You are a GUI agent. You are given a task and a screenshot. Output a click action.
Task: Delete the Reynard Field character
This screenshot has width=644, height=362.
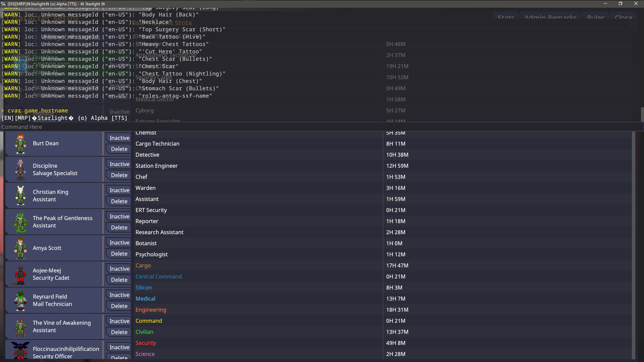click(x=119, y=306)
